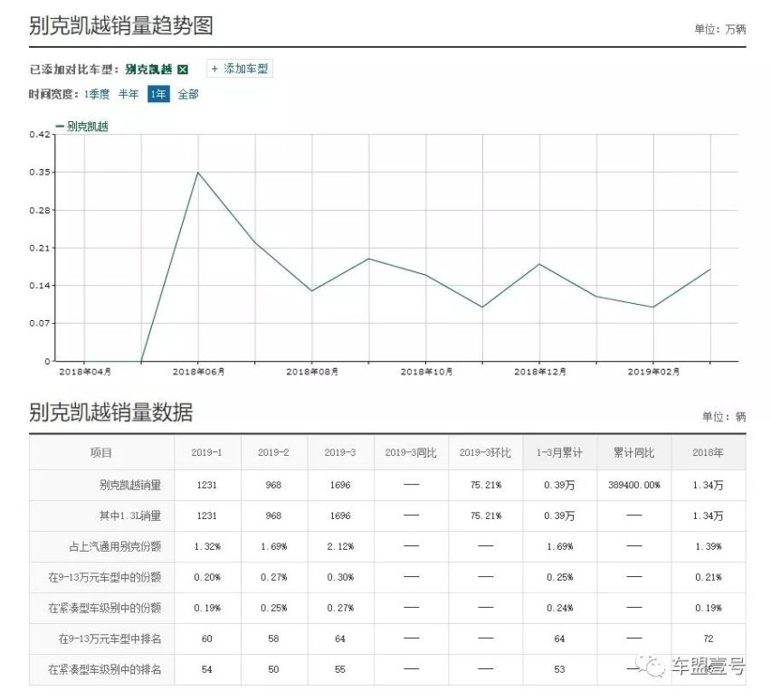The width and height of the screenshot is (771, 700).
Task: Click the 2019-2 column header
Action: tap(273, 452)
